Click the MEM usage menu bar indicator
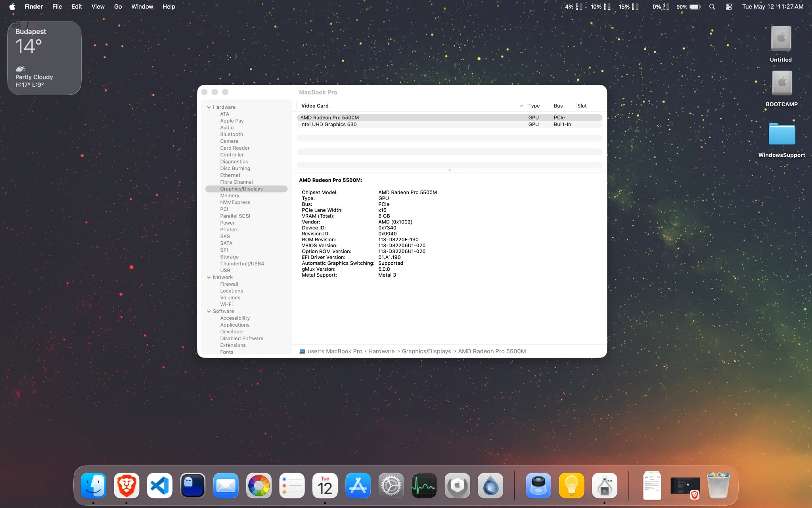 click(x=601, y=6)
